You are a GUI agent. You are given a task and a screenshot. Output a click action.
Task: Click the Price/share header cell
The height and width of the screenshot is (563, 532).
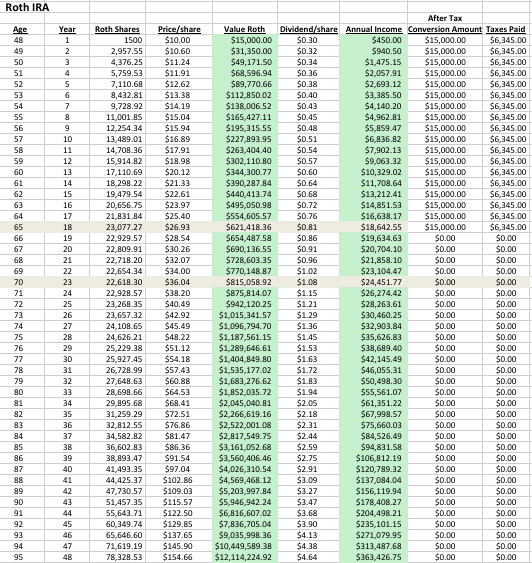(x=179, y=29)
